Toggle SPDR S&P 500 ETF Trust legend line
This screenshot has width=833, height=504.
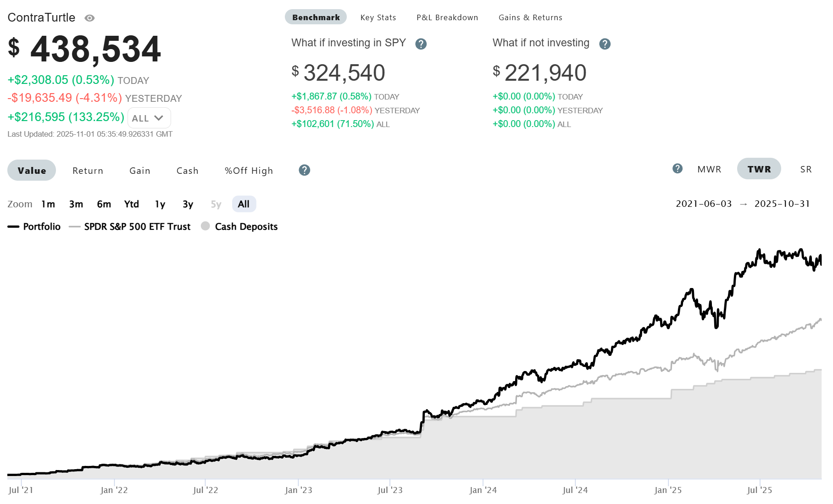click(x=129, y=227)
